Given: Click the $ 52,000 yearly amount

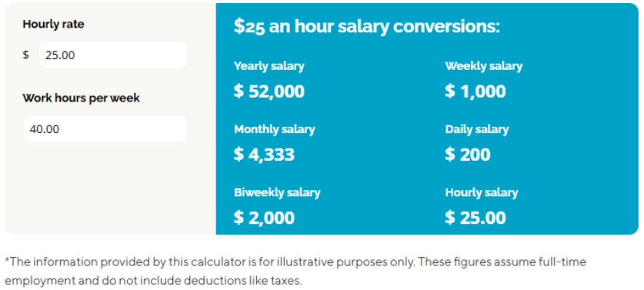Looking at the screenshot, I should (x=269, y=92).
